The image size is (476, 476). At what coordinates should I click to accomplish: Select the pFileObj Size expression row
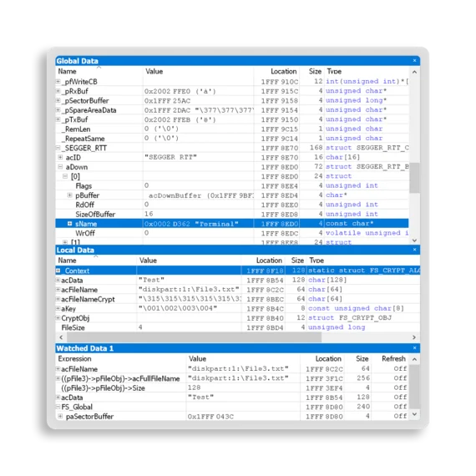pos(232,387)
